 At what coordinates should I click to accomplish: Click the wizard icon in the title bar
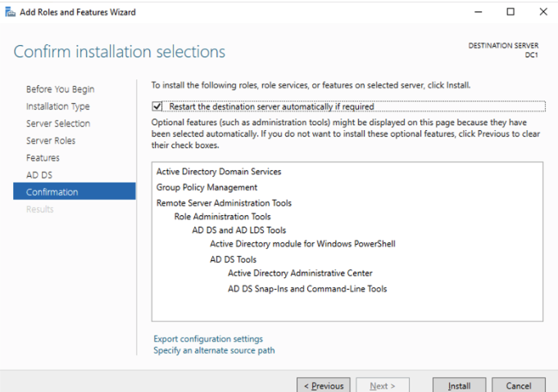9,12
